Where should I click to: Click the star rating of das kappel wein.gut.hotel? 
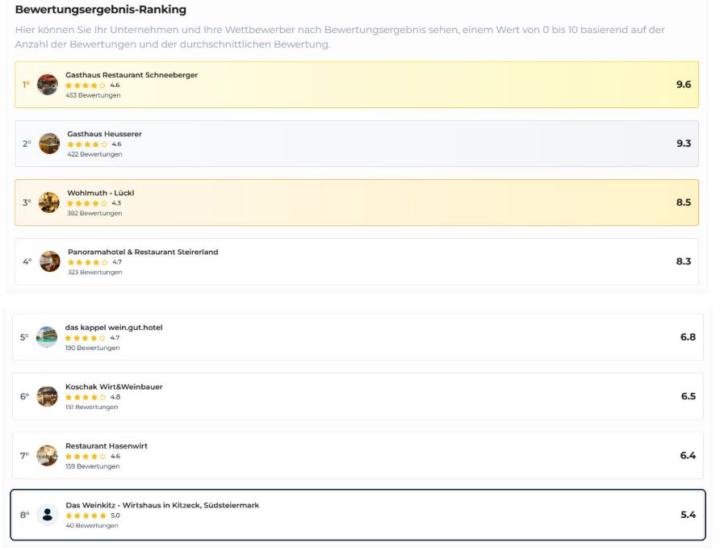coord(85,338)
